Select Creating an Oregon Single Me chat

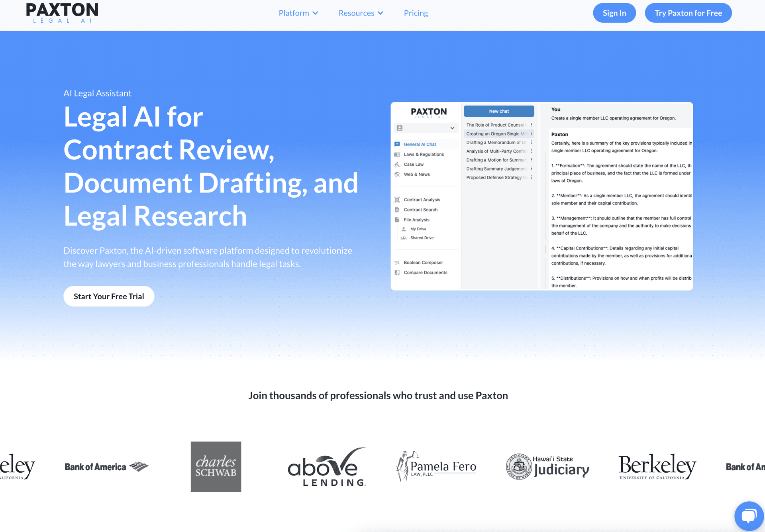tap(496, 133)
